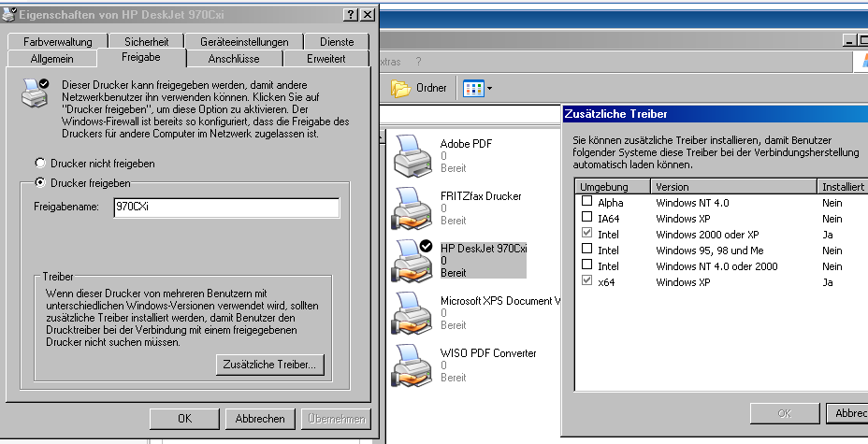
Task: Click 'Ja' in the x64 row
Action: pos(828,282)
